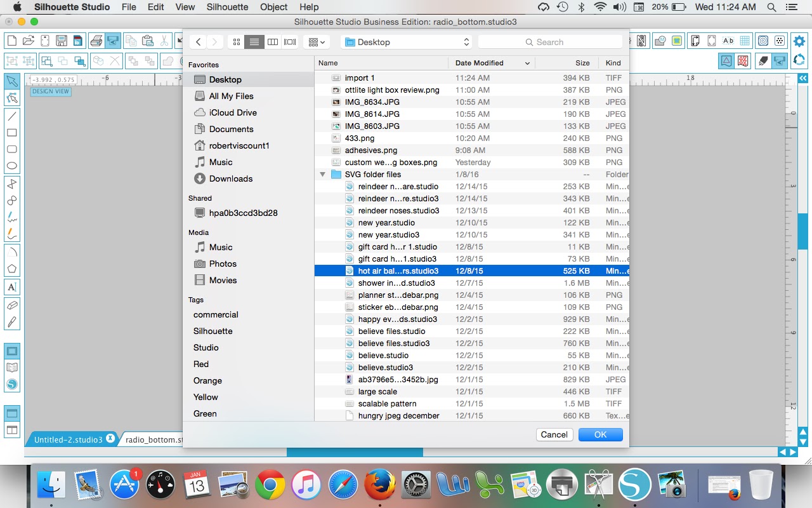Open the item arrangement dropdown
This screenshot has width=812, height=508.
coord(317,42)
